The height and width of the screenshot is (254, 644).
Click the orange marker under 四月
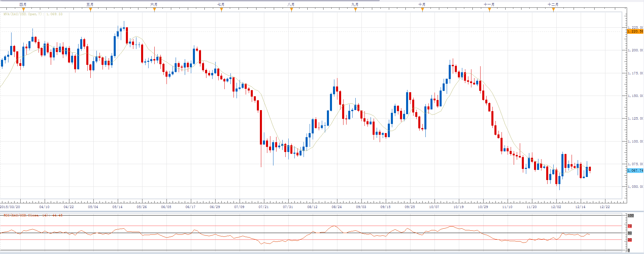pyautogui.click(x=23, y=9)
